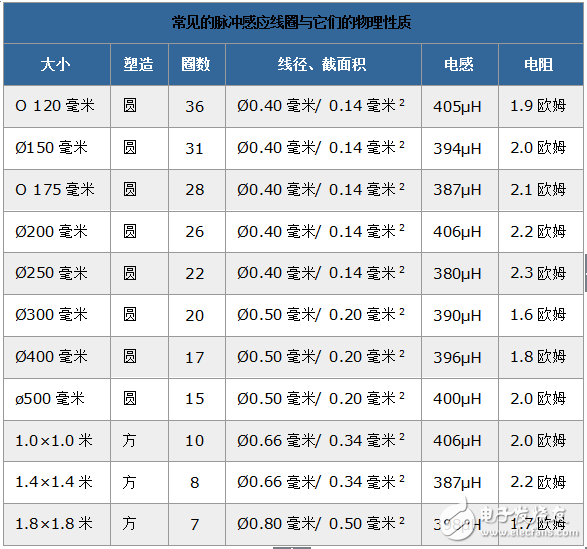Viewport: 587px width, 549px height.
Task: Click the 线径、截面积 column header
Action: click(323, 64)
